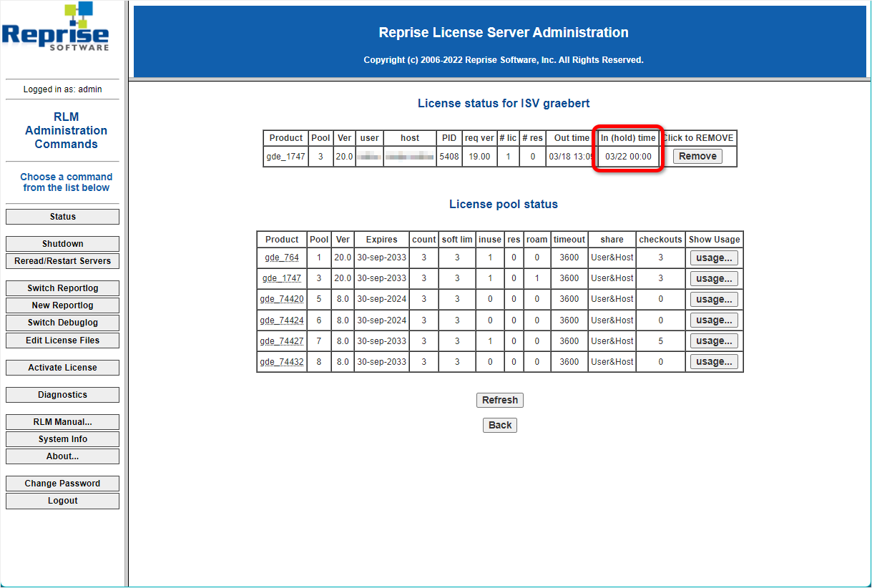Open the About dialog
This screenshot has height=588, width=872.
point(63,456)
